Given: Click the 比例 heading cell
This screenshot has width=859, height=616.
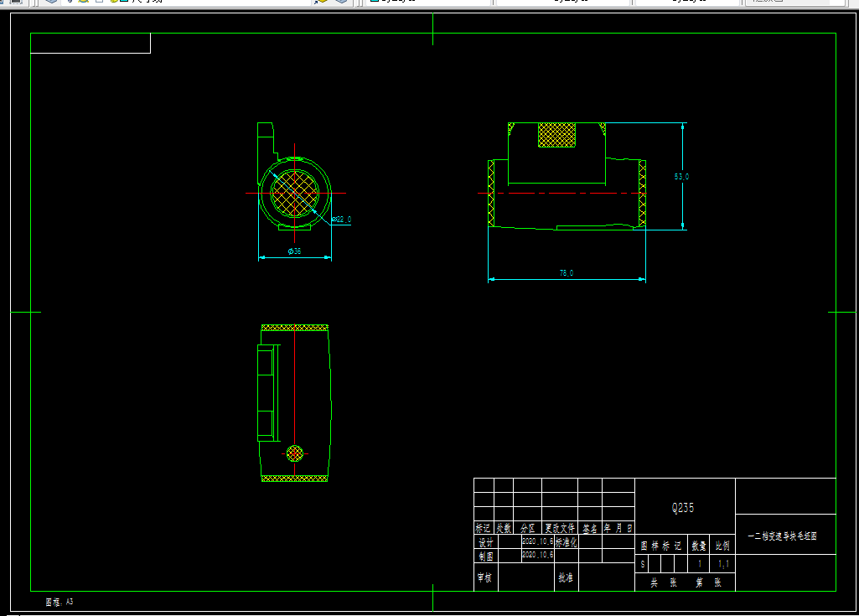Looking at the screenshot, I should click(722, 546).
